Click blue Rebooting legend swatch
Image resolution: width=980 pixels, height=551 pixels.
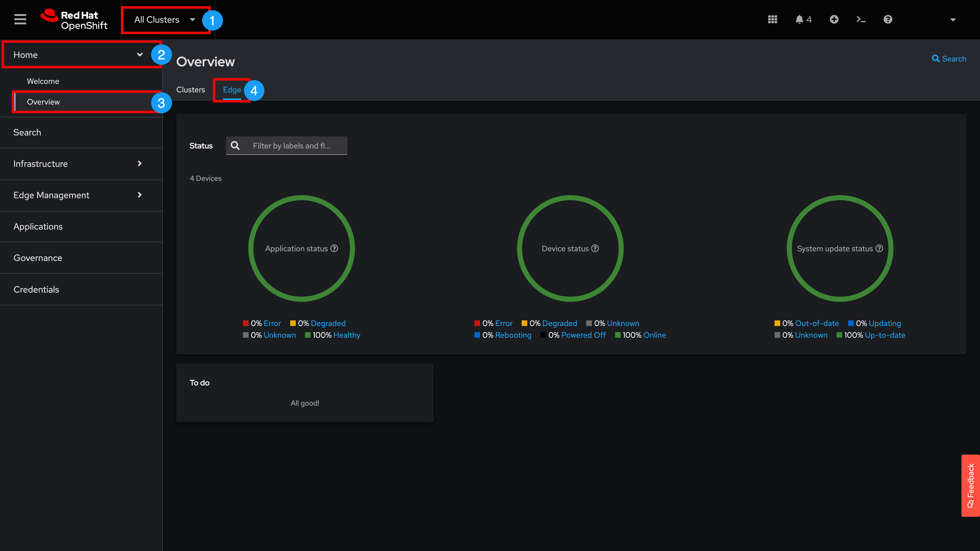coord(477,335)
